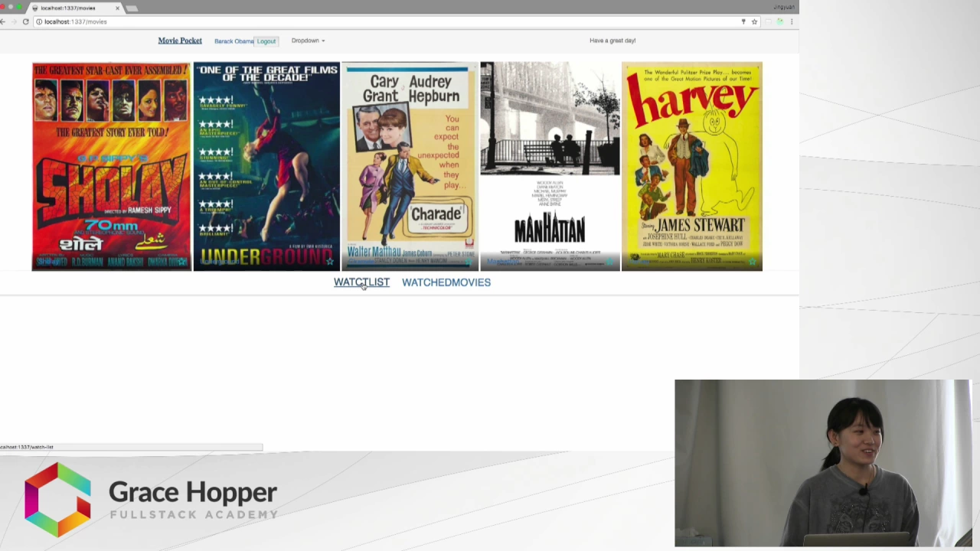The width and height of the screenshot is (980, 551).
Task: Select the localhost:1337/movies browser tab
Action: [75, 8]
